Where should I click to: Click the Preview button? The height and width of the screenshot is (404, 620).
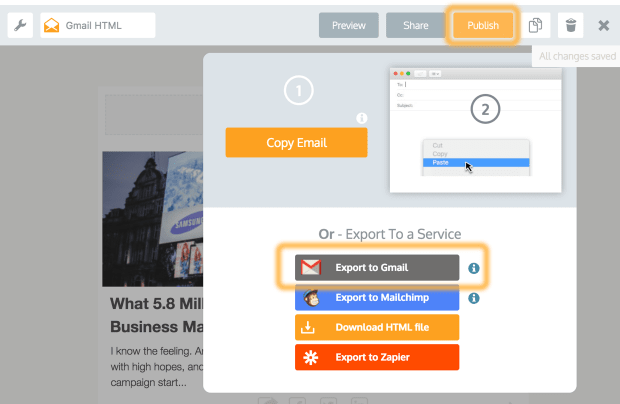pos(349,25)
